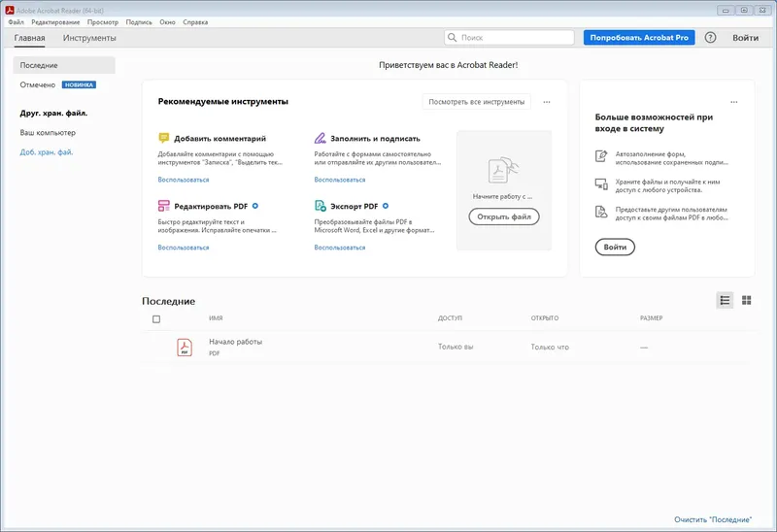Click the form autofill icon in sign-in panel
Image resolution: width=777 pixels, height=532 pixels.
[x=601, y=156]
